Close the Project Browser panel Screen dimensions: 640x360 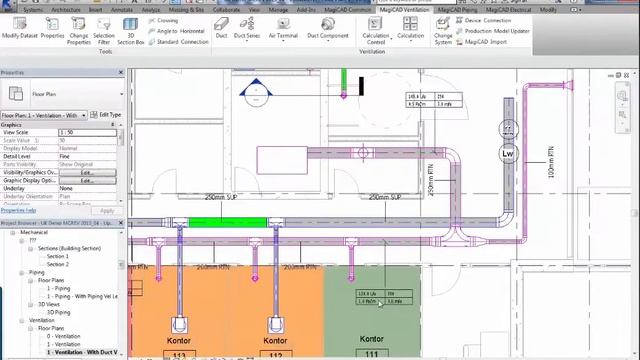121,223
